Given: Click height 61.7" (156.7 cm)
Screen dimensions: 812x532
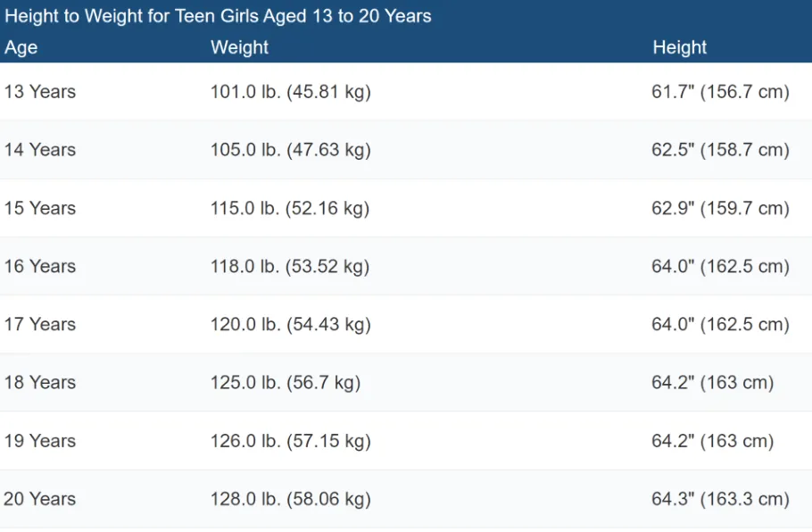Looking at the screenshot, I should pyautogui.click(x=720, y=92).
